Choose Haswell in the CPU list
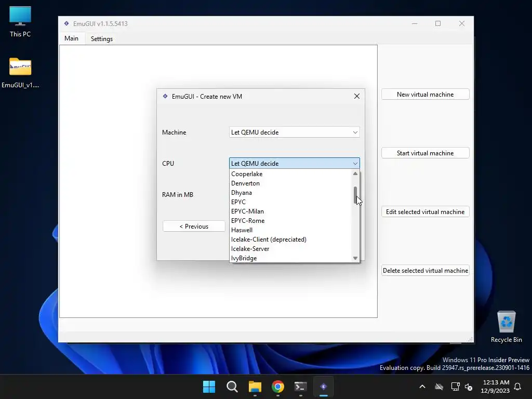The width and height of the screenshot is (532, 399). coord(291,230)
